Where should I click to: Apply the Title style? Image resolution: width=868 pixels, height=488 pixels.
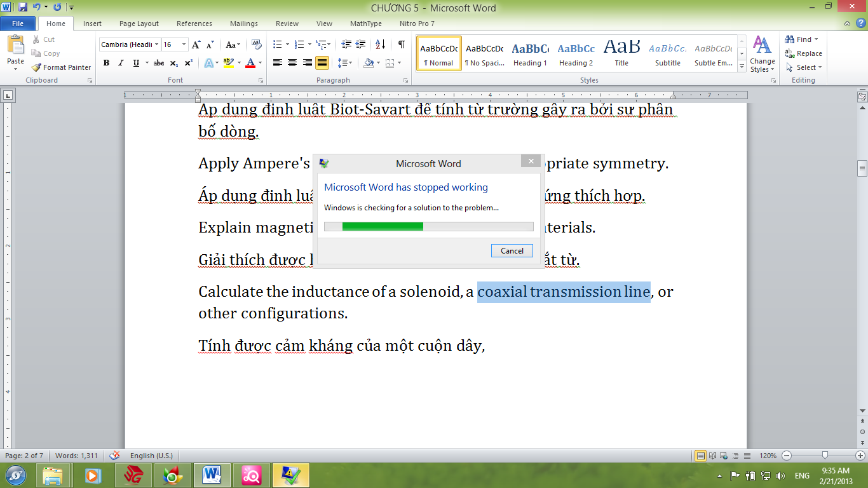(621, 53)
